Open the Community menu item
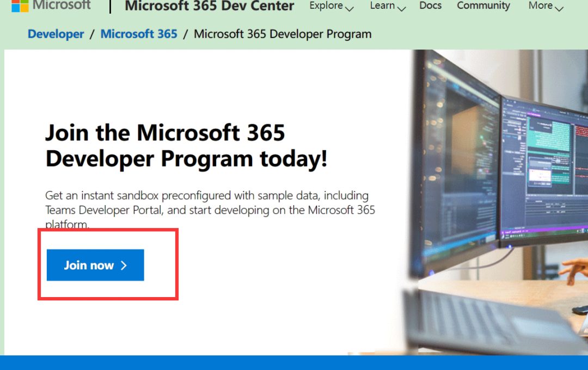The image size is (588, 370). click(x=483, y=5)
